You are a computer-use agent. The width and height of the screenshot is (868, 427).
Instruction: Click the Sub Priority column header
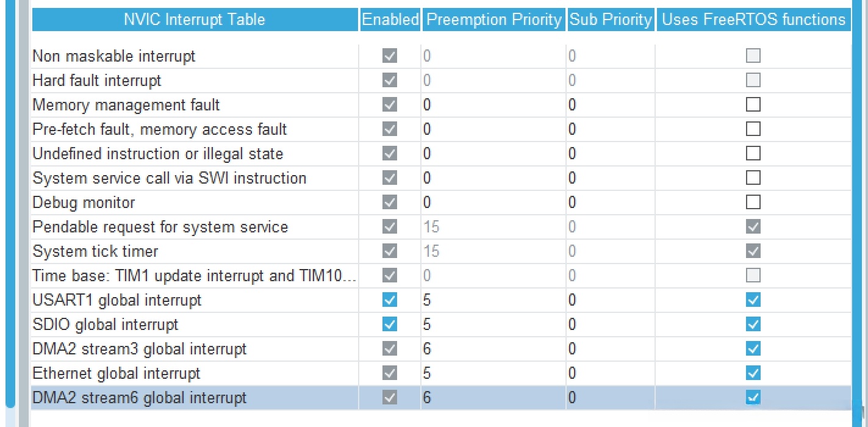point(611,20)
